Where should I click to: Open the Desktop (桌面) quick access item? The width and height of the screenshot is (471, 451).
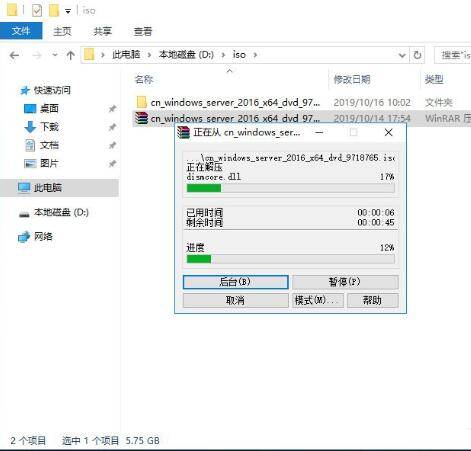[x=49, y=108]
